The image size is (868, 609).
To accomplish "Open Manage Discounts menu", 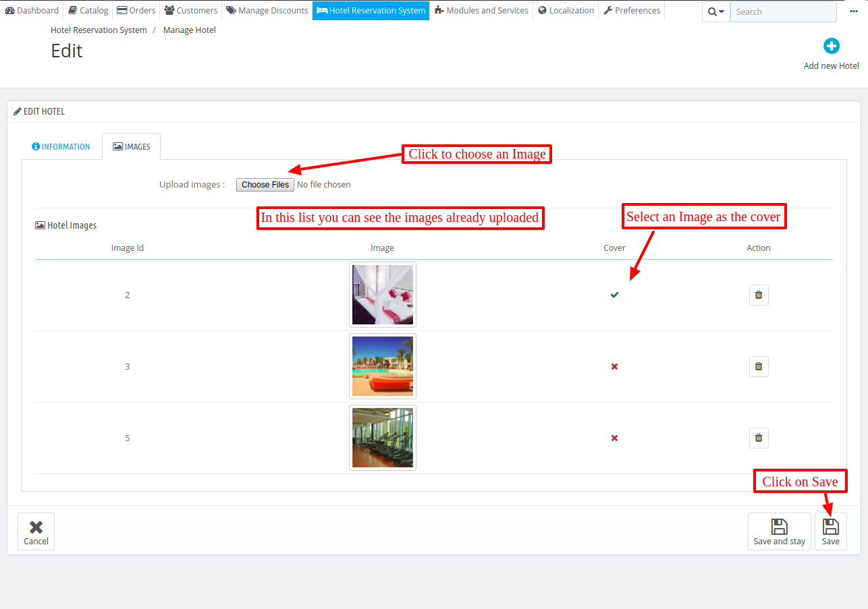I will click(267, 10).
